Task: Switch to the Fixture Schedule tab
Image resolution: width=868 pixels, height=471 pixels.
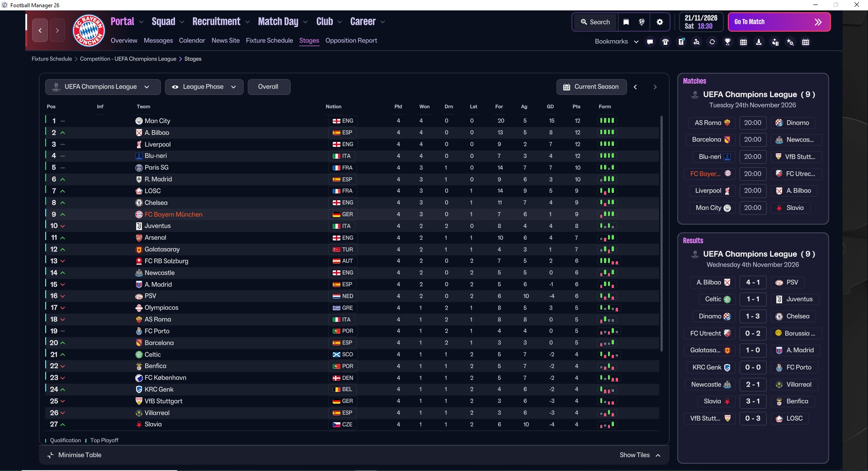Action: (269, 41)
